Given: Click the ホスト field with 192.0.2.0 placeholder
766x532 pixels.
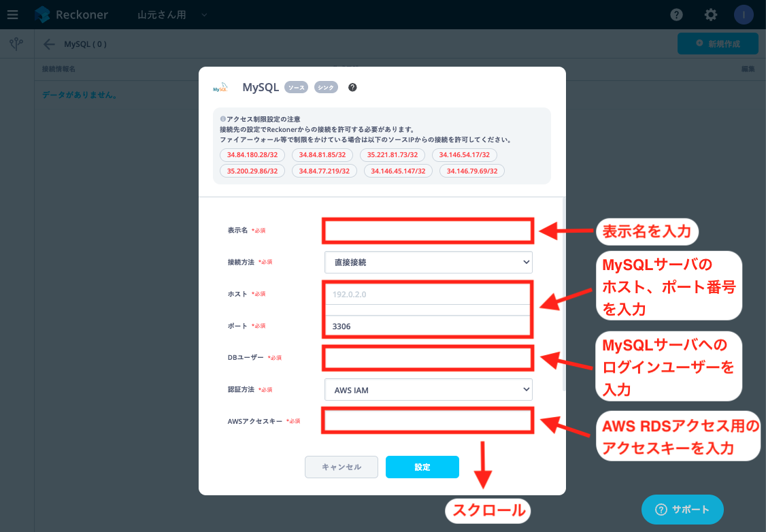Looking at the screenshot, I should click(428, 294).
